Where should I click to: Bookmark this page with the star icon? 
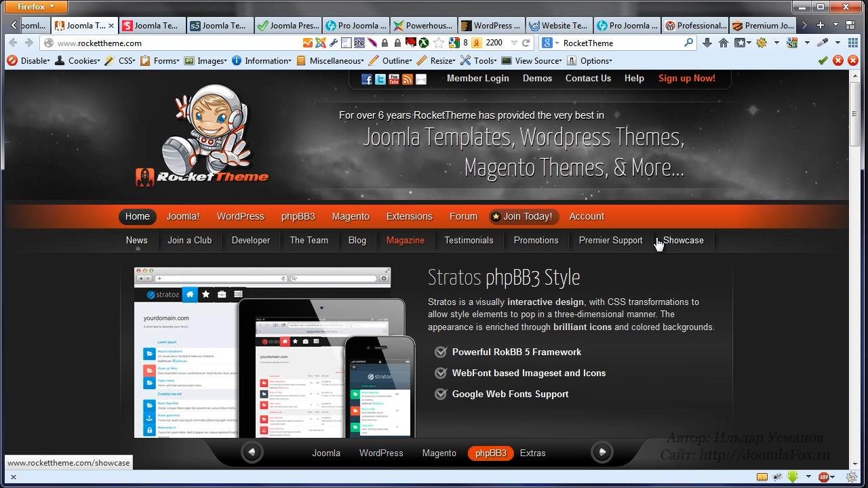(x=439, y=43)
